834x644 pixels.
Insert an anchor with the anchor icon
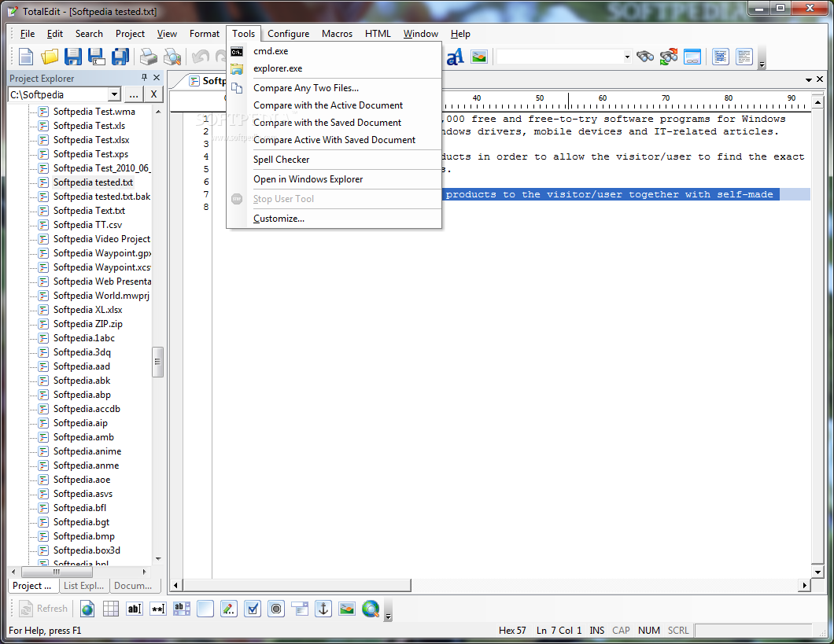pos(323,609)
